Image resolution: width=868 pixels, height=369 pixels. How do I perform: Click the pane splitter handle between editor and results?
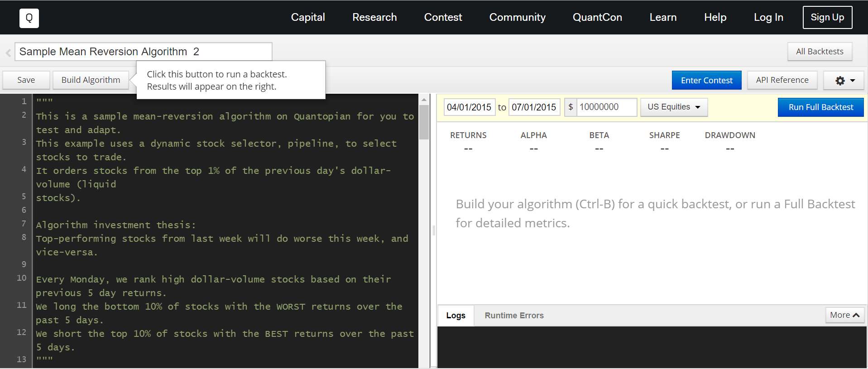pos(434,231)
